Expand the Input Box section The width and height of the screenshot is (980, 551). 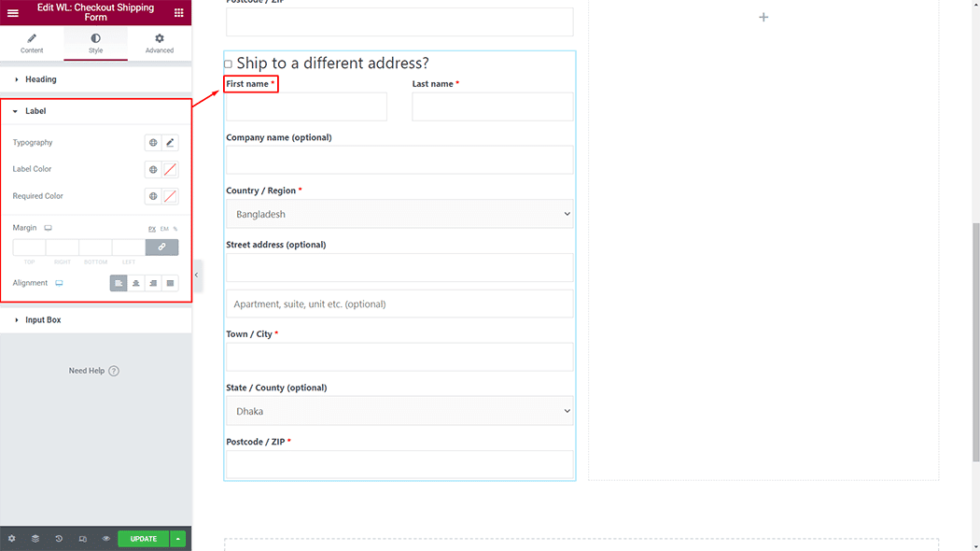tap(43, 320)
